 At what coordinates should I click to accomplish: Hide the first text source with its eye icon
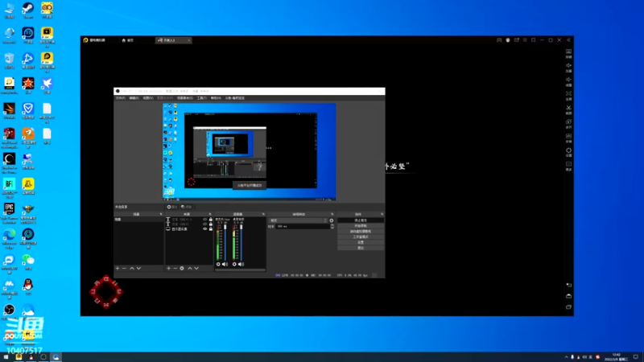[x=205, y=220]
